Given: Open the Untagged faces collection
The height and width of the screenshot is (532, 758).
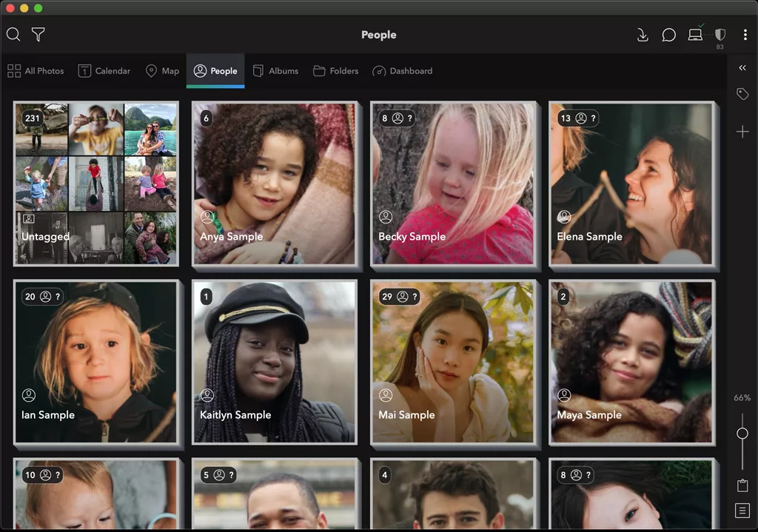Looking at the screenshot, I should 96,183.
